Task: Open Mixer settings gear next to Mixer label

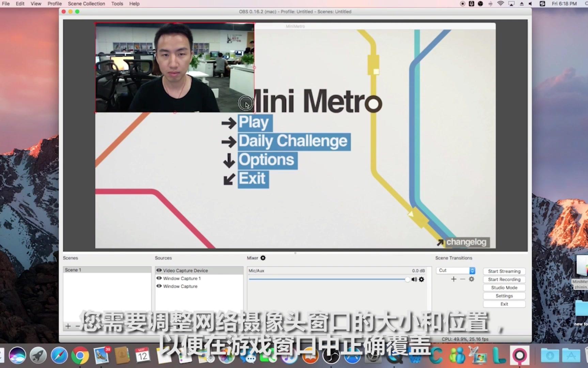Action: coord(263,258)
